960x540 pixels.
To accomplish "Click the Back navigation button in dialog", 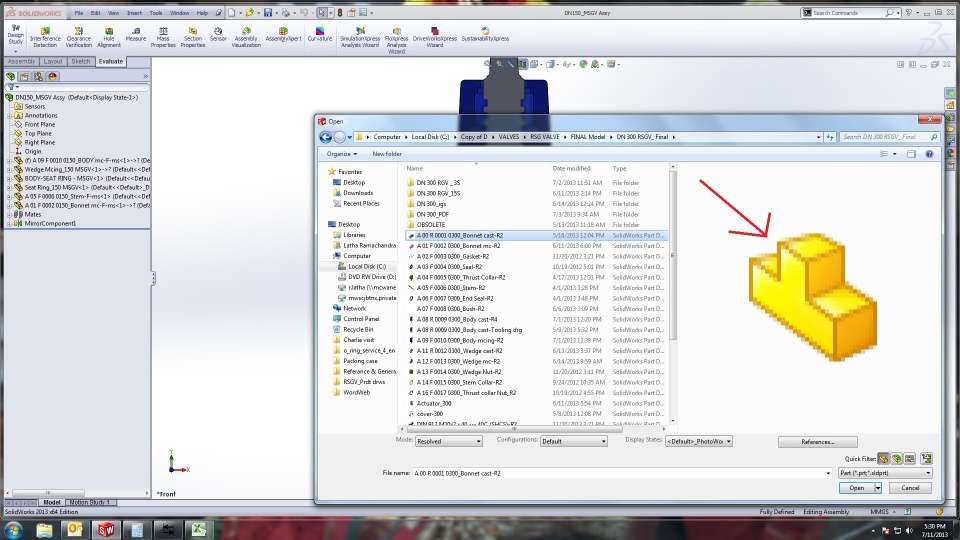I will (326, 137).
